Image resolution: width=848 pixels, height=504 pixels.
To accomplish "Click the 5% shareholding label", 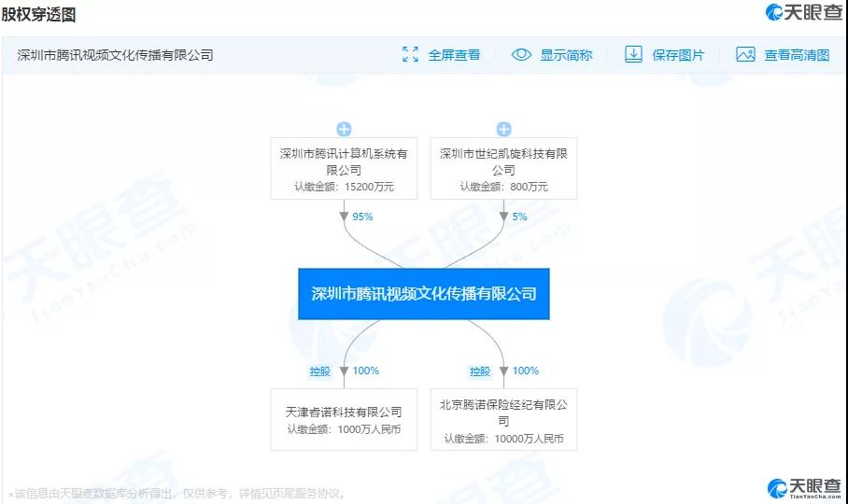I will [519, 217].
